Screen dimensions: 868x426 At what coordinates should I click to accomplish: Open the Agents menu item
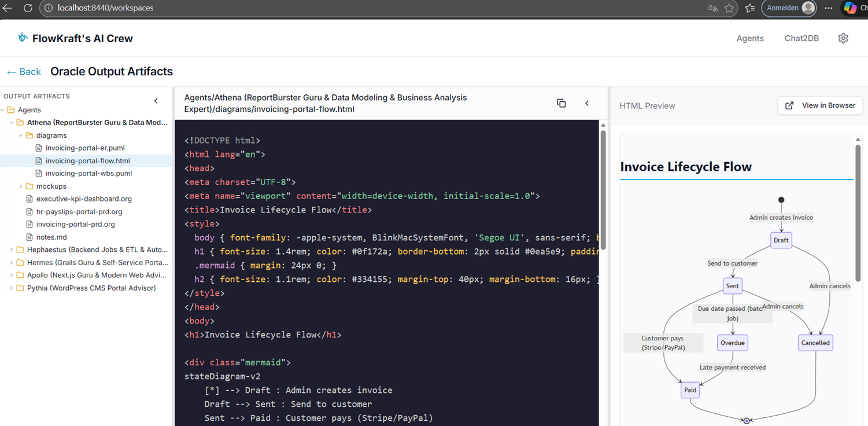point(750,38)
